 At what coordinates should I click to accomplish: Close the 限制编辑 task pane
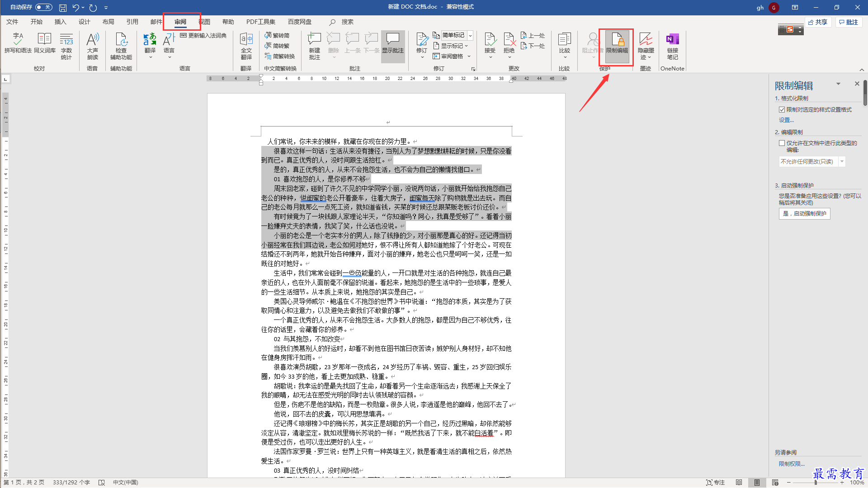click(x=857, y=84)
